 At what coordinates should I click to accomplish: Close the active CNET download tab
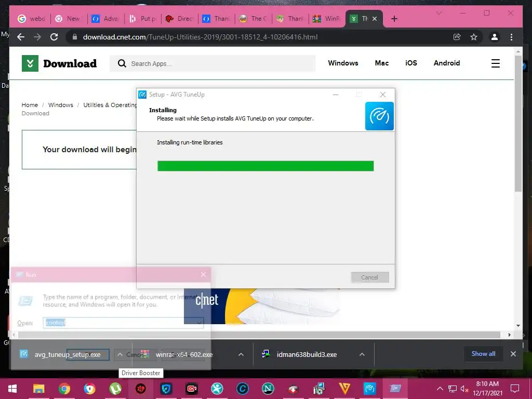tap(375, 19)
